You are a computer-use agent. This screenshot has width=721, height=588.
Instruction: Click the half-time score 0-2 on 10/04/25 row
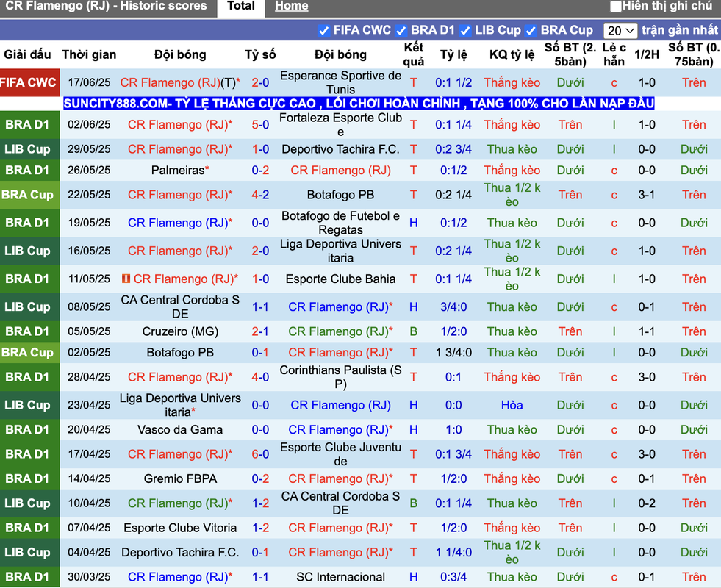647,503
